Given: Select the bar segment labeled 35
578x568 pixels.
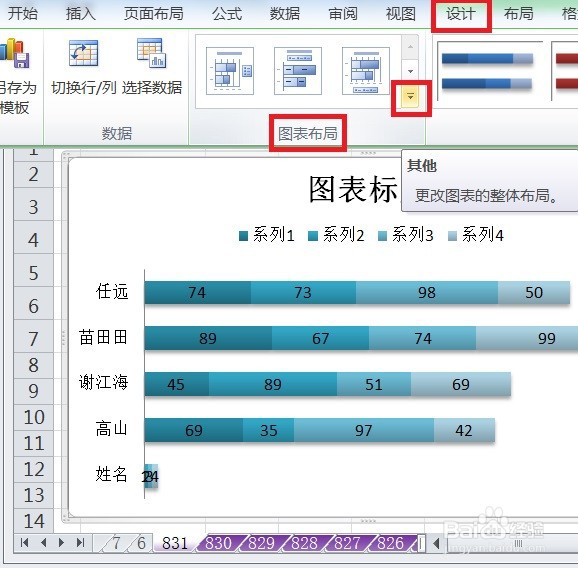Looking at the screenshot, I should click(x=268, y=430).
